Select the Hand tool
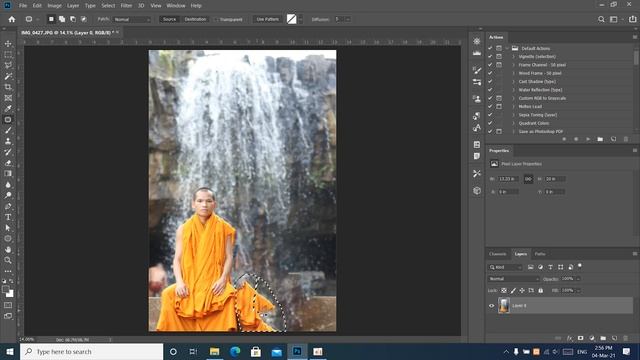 pyautogui.click(x=8, y=249)
